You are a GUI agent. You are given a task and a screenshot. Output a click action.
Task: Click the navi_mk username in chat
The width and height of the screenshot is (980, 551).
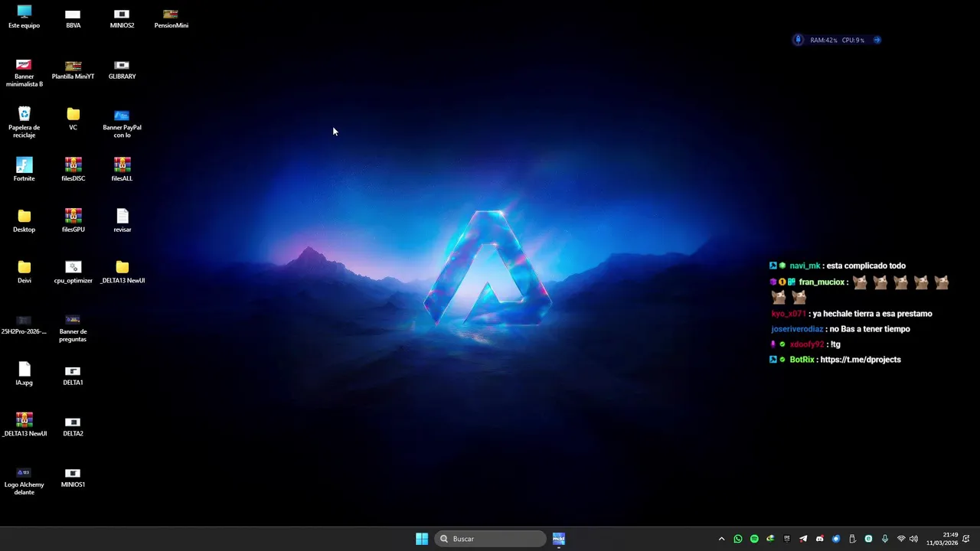point(805,266)
